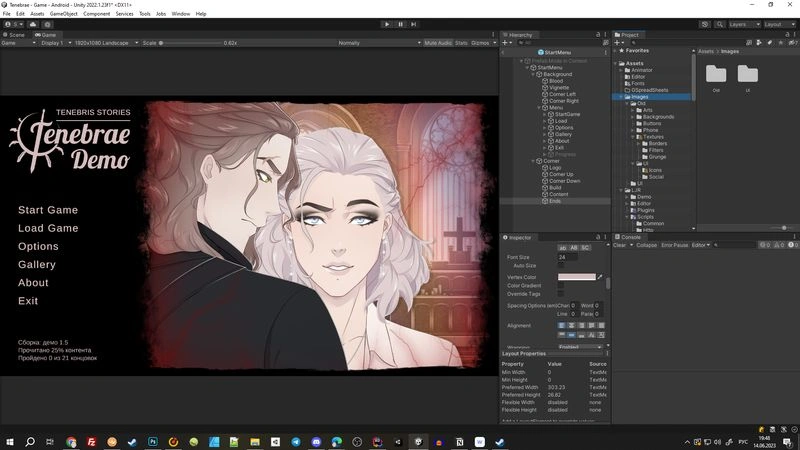Select the Game tab
Viewport: 800px width, 450px height.
pyautogui.click(x=45, y=35)
